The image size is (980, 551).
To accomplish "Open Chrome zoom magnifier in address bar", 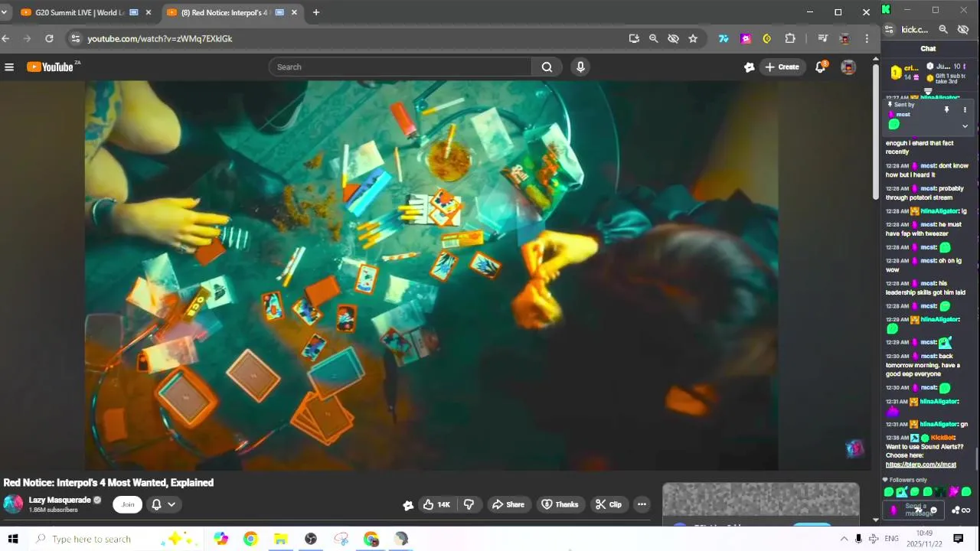I will coord(653,38).
